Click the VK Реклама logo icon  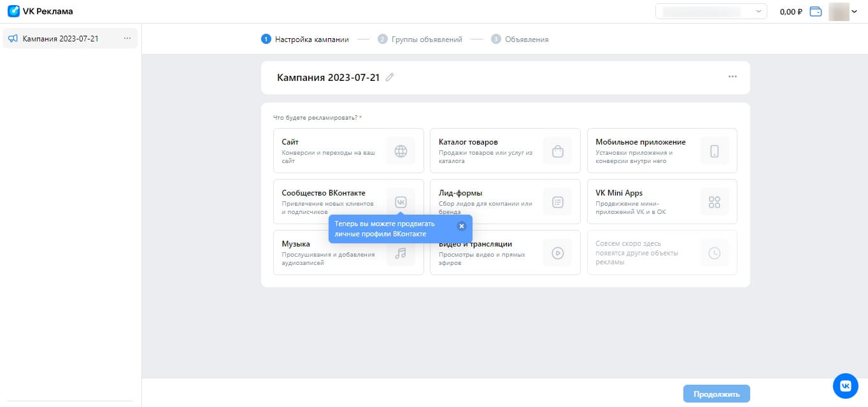13,11
